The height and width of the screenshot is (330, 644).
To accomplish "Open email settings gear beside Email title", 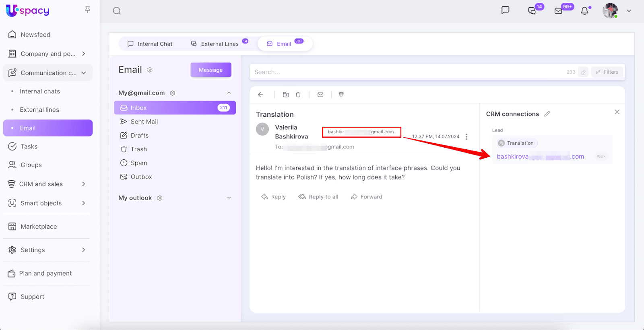I will (150, 70).
